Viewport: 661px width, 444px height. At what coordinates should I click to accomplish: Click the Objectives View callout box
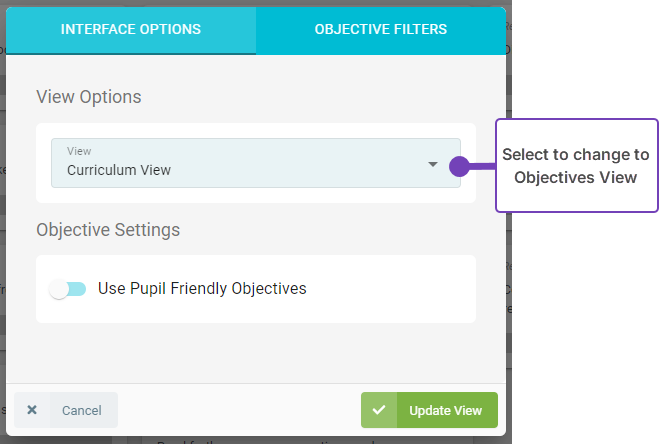tap(576, 166)
